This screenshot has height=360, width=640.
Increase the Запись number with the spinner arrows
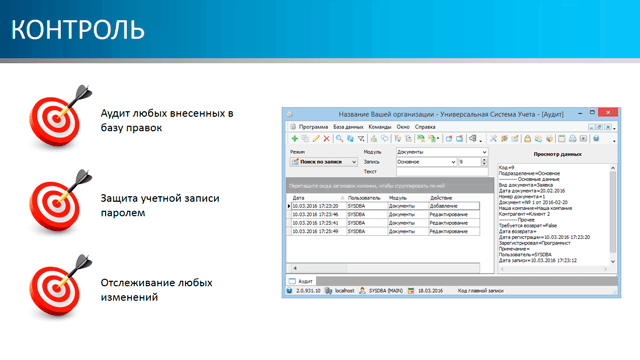484,160
